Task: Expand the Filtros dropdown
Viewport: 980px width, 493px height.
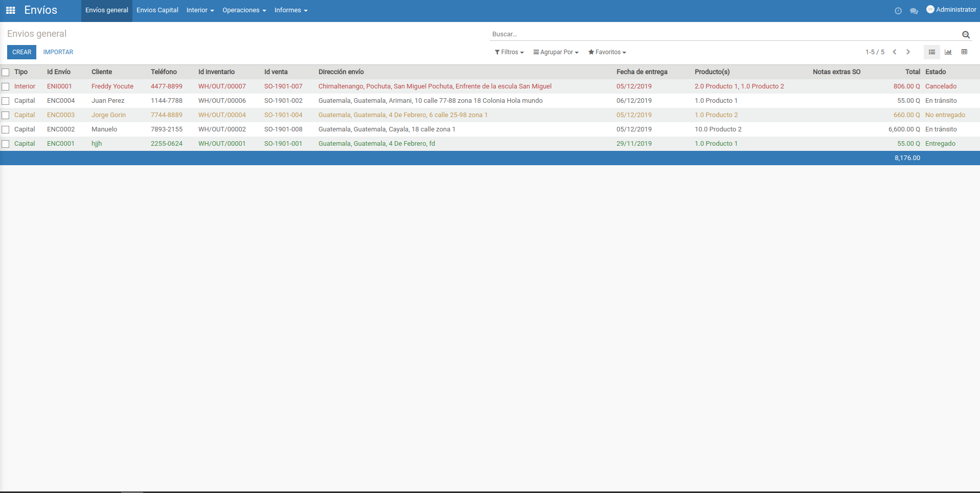Action: 509,52
